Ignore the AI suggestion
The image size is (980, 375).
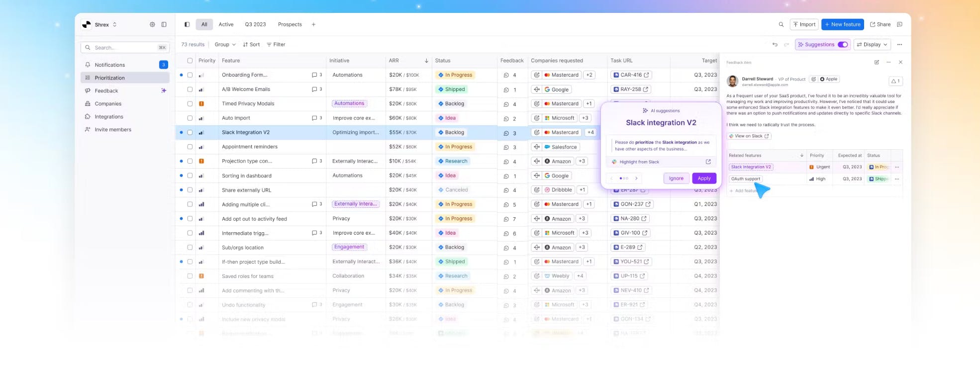coord(676,179)
